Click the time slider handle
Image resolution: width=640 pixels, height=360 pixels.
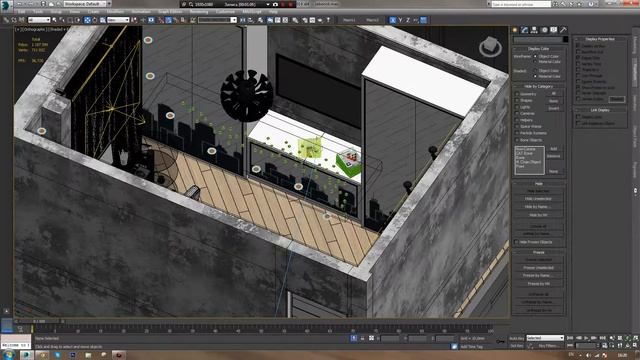tap(38, 322)
